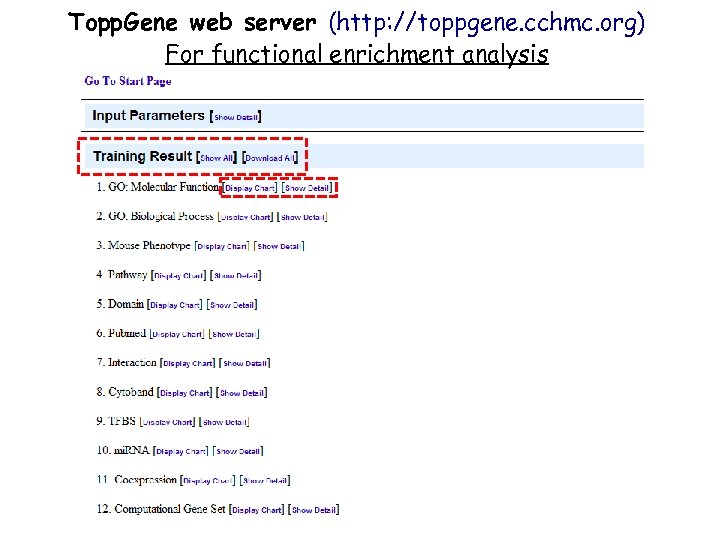This screenshot has height=540, width=720.
Task: Click the 'Training Result' heading text
Action: click(143, 157)
